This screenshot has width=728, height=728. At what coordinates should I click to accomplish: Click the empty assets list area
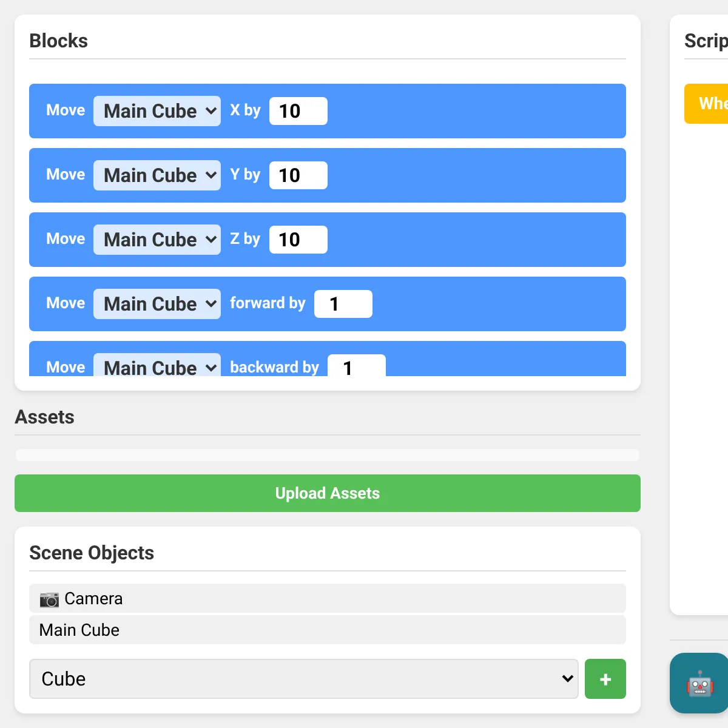328,455
